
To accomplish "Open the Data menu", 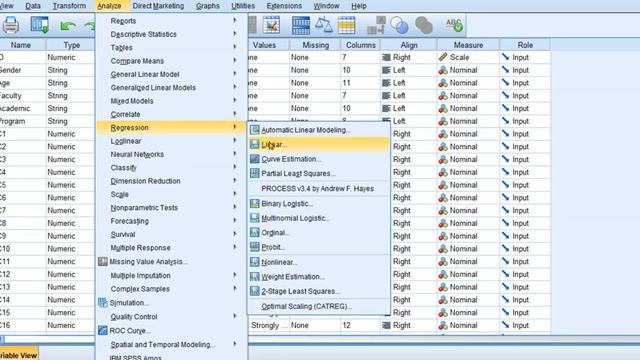I will 33,6.
